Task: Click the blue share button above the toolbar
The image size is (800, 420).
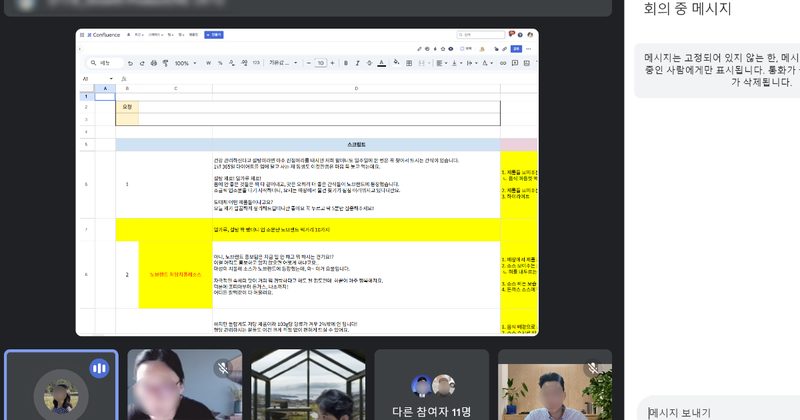Action: coord(516,49)
